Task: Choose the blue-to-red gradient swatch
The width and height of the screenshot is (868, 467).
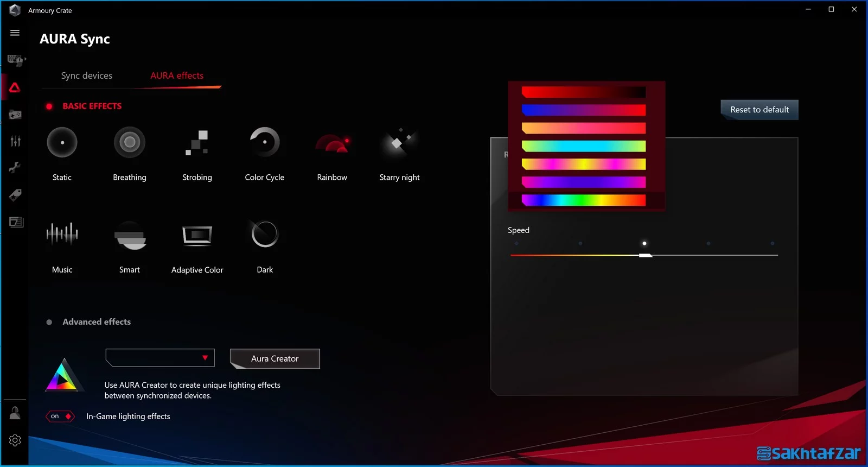Action: click(x=584, y=110)
